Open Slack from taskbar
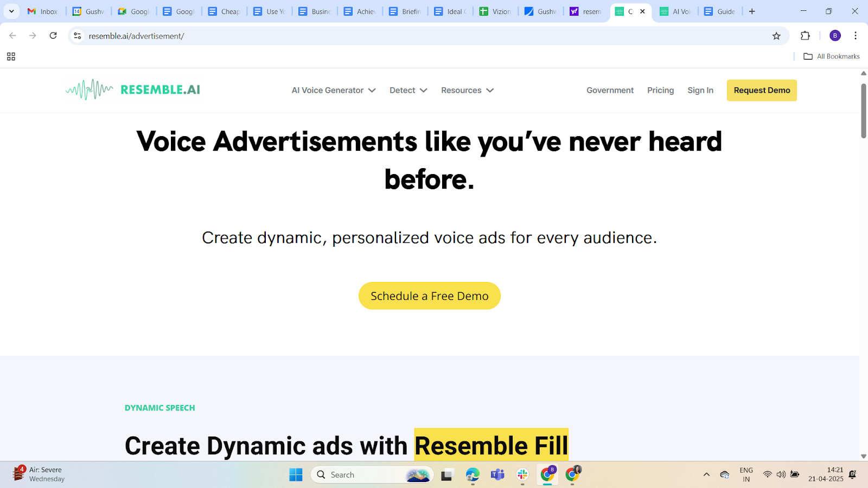 tap(522, 475)
